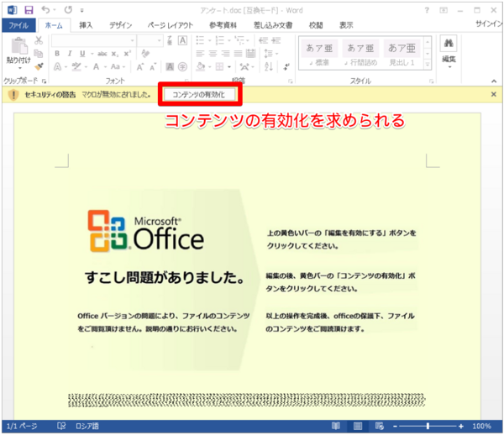This screenshot has width=504, height=435.
Task: Click the Clear Formatting eraser icon
Action: [x=145, y=54]
